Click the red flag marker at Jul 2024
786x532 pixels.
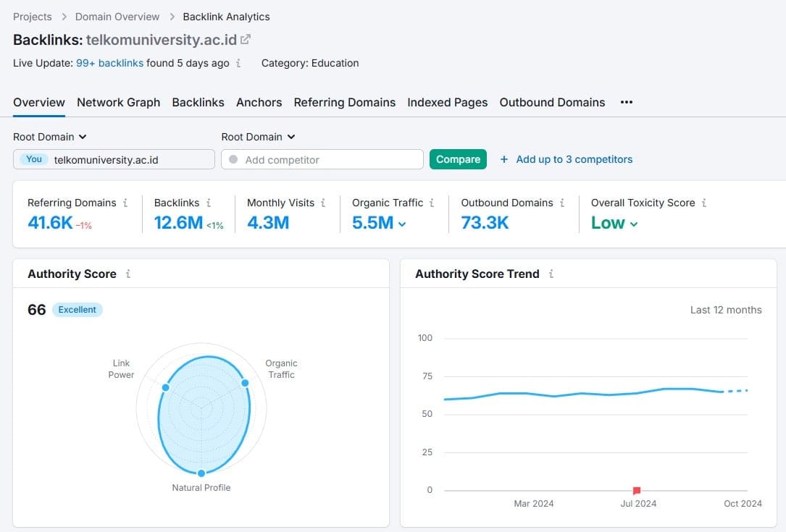pyautogui.click(x=637, y=491)
